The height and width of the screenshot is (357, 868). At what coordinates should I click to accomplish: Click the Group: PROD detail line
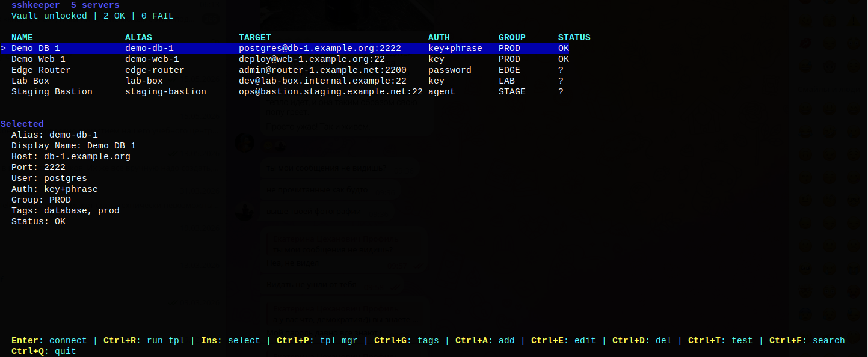click(x=41, y=200)
